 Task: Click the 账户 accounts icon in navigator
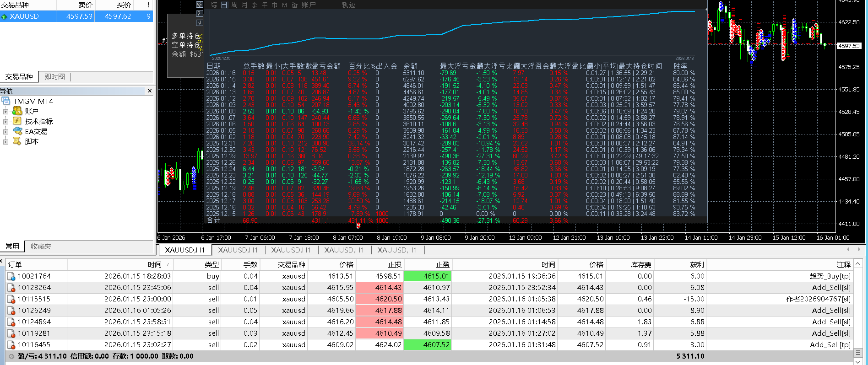(17, 111)
